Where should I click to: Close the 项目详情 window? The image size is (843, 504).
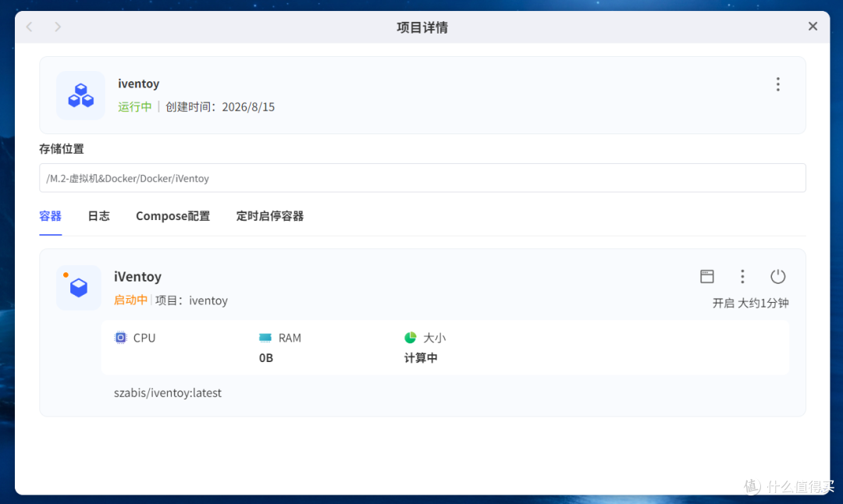pos(813,27)
